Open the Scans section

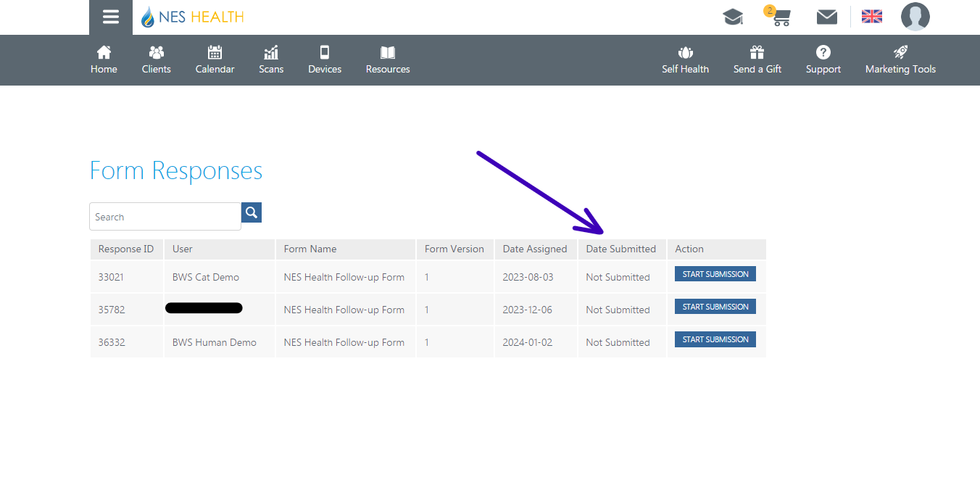271,59
